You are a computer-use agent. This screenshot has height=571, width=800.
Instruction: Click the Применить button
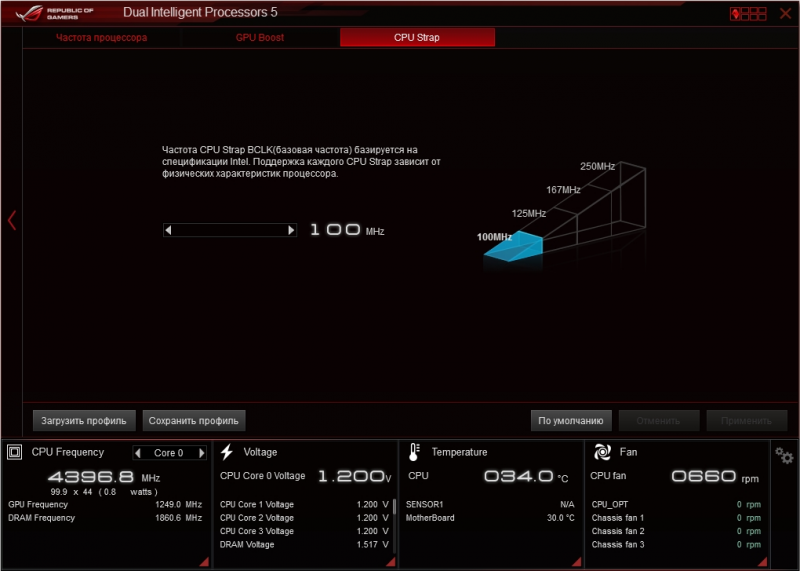point(746,421)
